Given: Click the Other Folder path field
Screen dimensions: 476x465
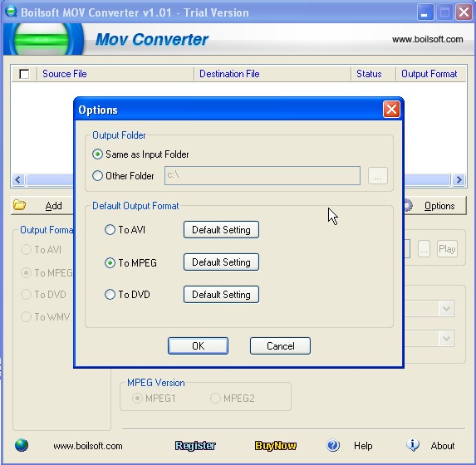Looking at the screenshot, I should click(263, 175).
